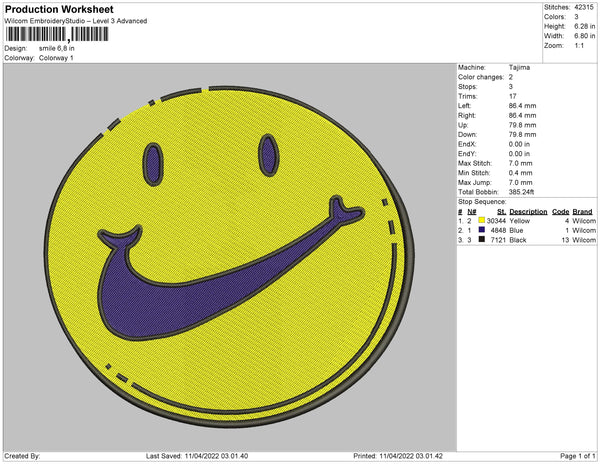Click the 'Description' column header
The width and height of the screenshot is (600, 464).
pyautogui.click(x=528, y=212)
